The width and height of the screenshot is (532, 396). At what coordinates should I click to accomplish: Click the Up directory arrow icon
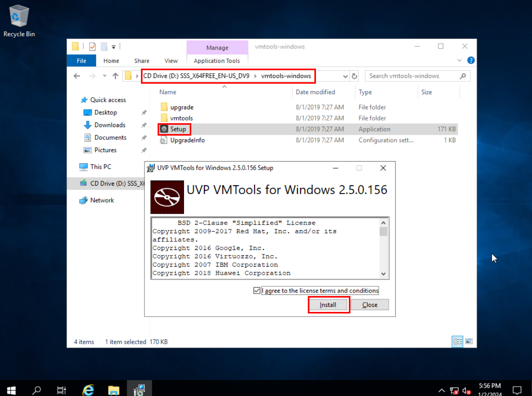click(x=115, y=76)
